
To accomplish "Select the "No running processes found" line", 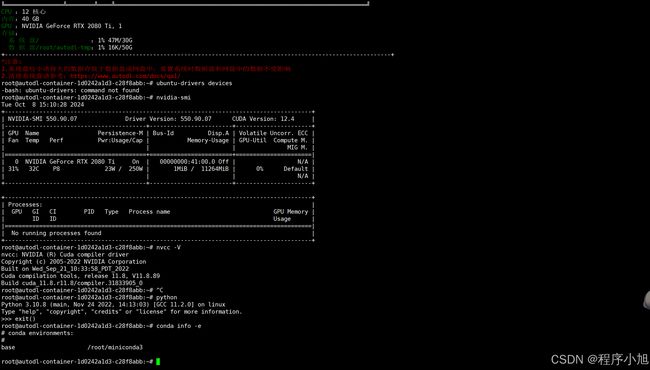I will tap(56, 233).
